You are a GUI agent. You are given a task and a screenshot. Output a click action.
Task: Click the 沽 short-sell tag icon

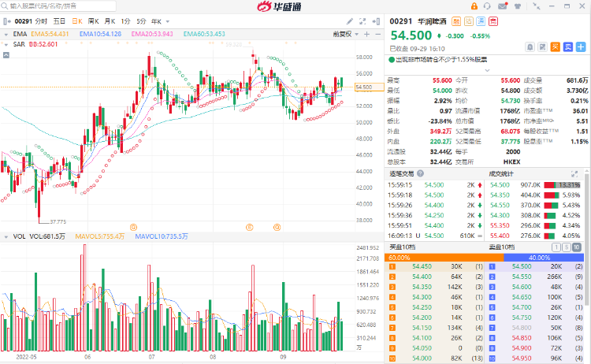click(469, 21)
